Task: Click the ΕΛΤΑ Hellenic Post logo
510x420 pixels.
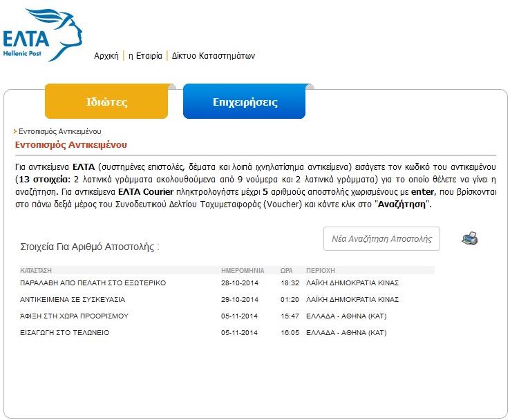Action: coord(42,35)
